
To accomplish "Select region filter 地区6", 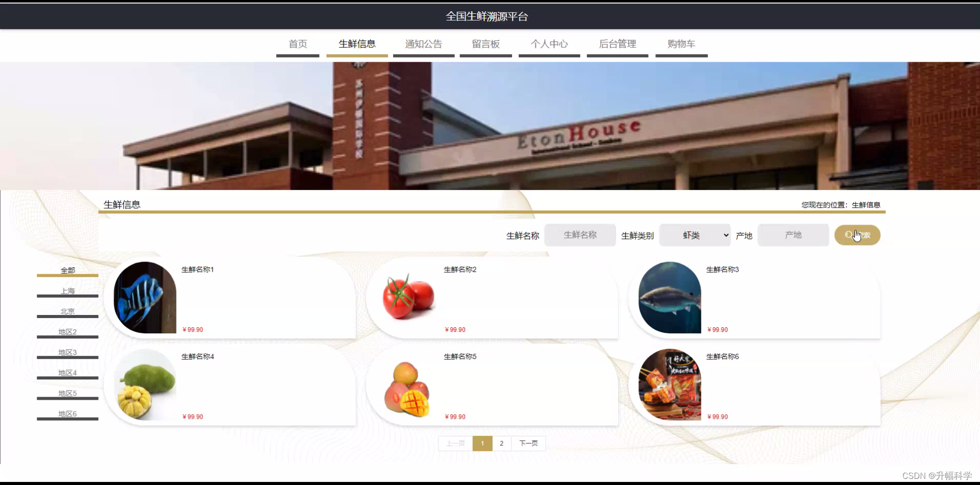I will coord(67,414).
